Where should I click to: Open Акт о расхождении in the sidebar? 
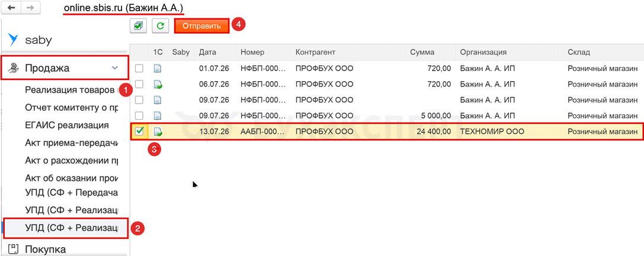click(x=72, y=161)
